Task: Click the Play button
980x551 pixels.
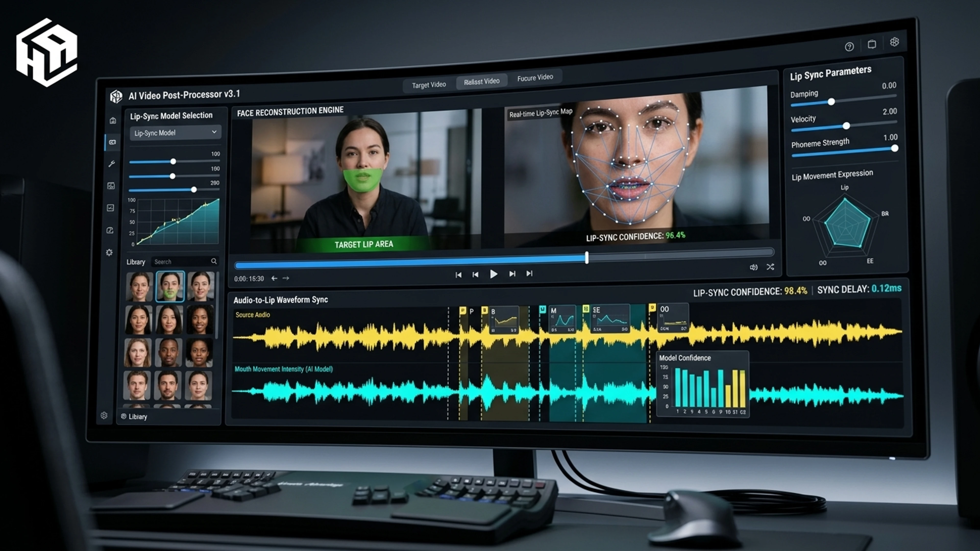Action: (x=493, y=274)
